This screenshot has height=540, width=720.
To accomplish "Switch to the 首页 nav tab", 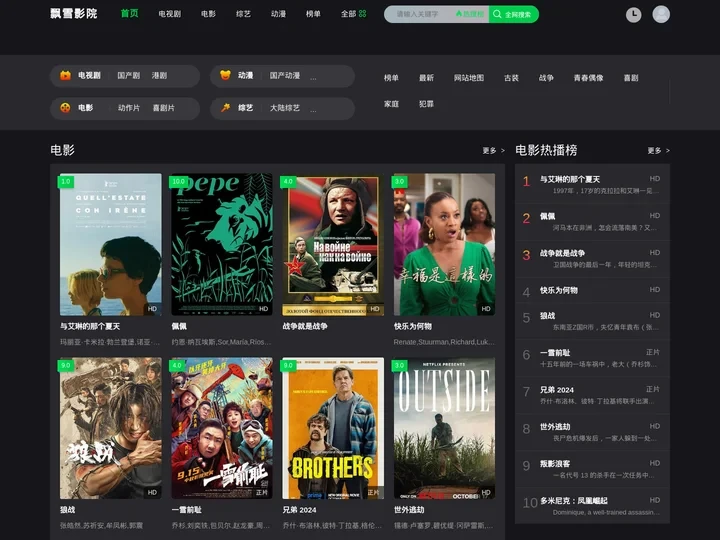I will 130,14.
